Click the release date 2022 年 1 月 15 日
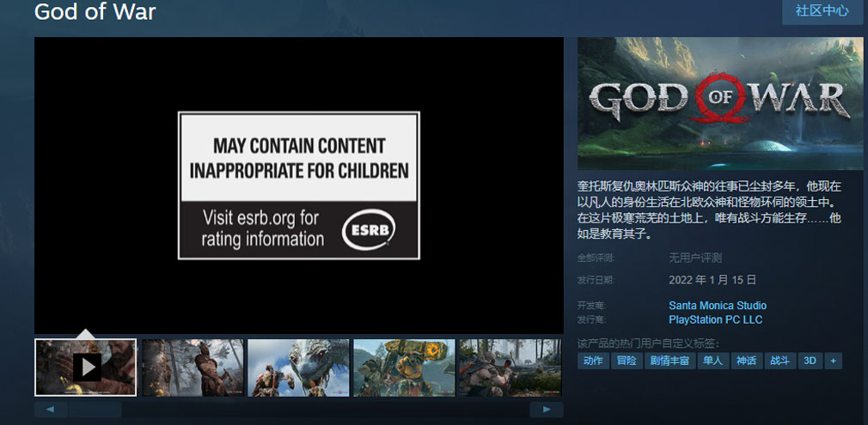This screenshot has width=868, height=425. coord(712,280)
